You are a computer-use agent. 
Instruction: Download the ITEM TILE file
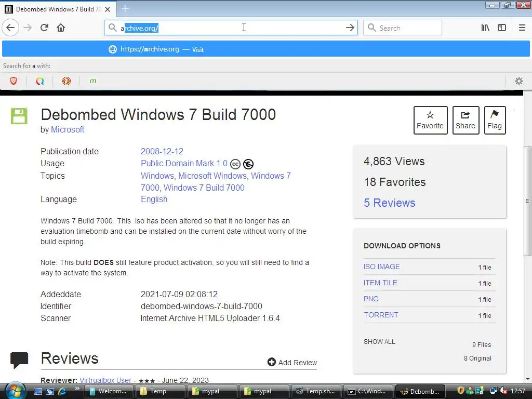pyautogui.click(x=380, y=283)
